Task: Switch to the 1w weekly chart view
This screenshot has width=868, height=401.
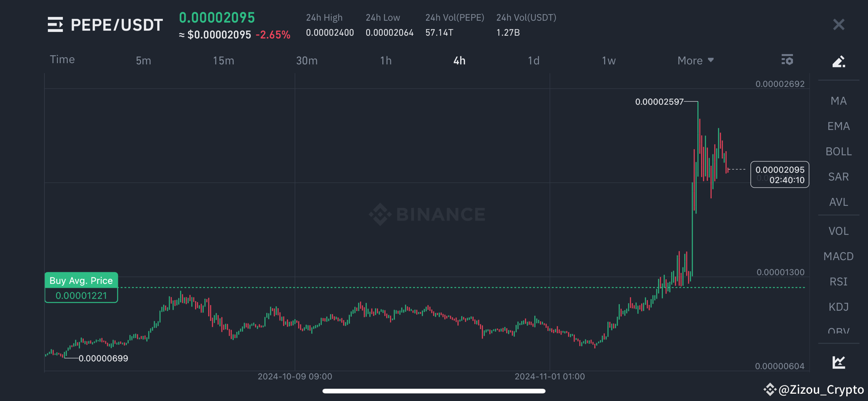Action: click(x=608, y=60)
